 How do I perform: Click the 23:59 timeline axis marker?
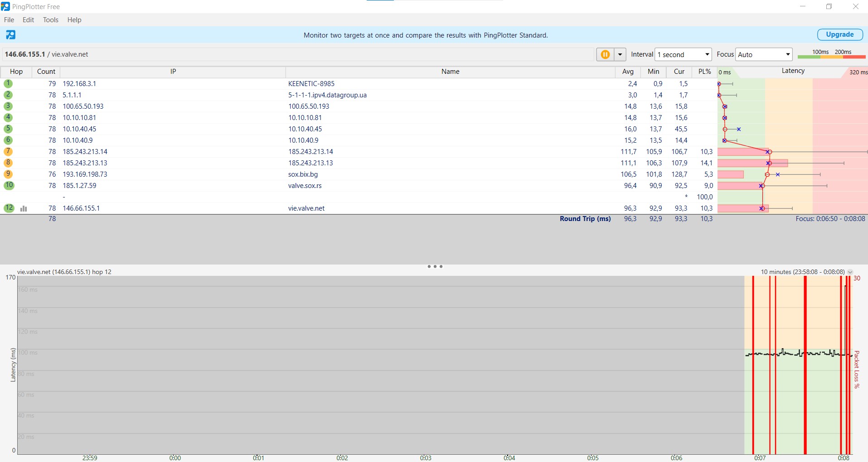coord(90,458)
